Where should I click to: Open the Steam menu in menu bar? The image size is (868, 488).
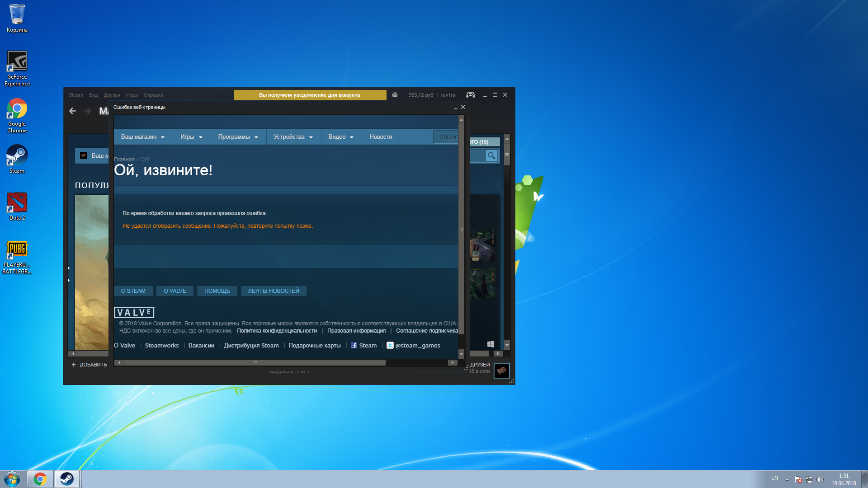(76, 95)
